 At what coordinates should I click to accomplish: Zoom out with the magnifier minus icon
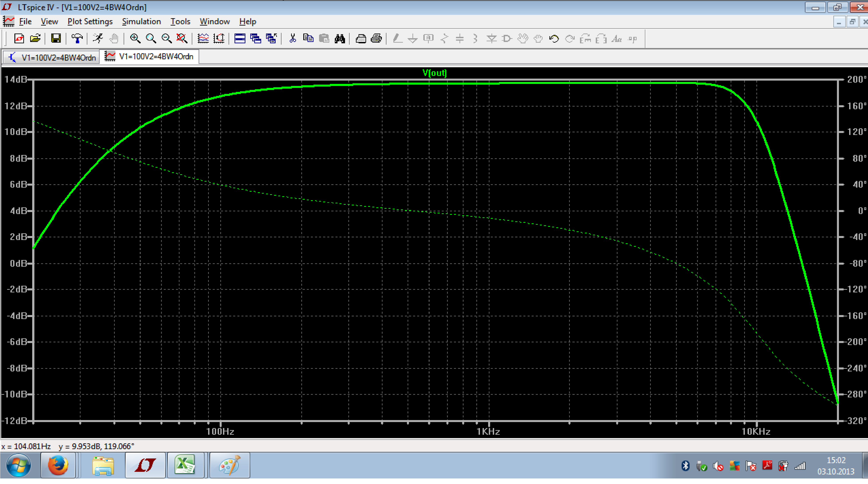pos(167,38)
